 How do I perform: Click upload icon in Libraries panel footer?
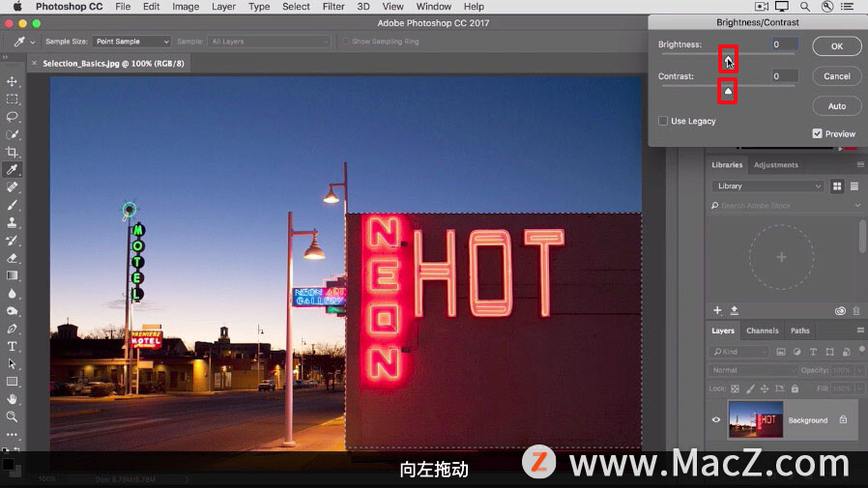(x=734, y=310)
